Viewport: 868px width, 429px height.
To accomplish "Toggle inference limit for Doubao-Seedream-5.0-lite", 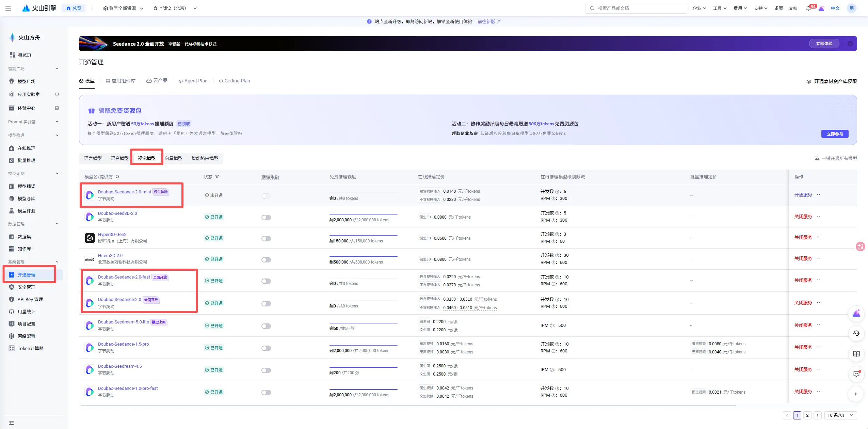I will [x=266, y=326].
